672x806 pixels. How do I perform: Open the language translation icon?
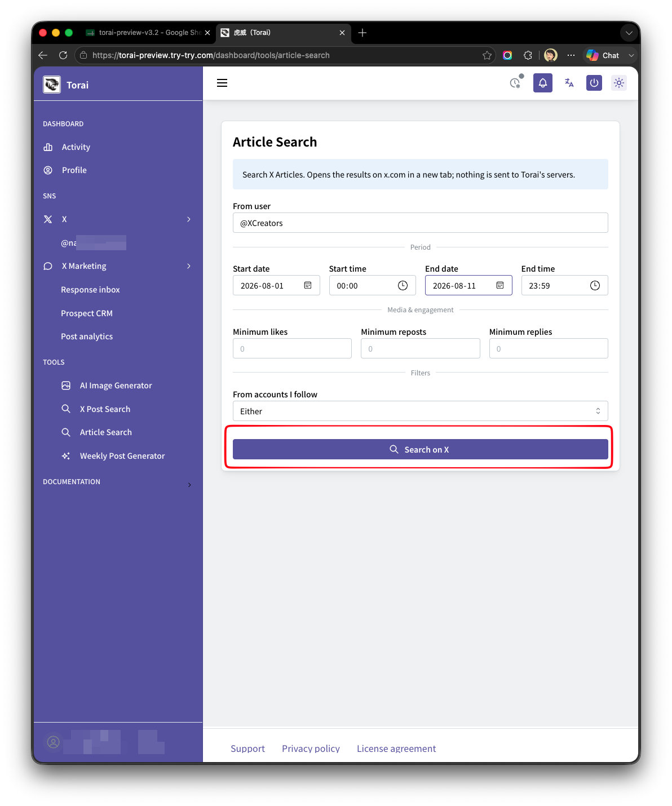pyautogui.click(x=569, y=83)
